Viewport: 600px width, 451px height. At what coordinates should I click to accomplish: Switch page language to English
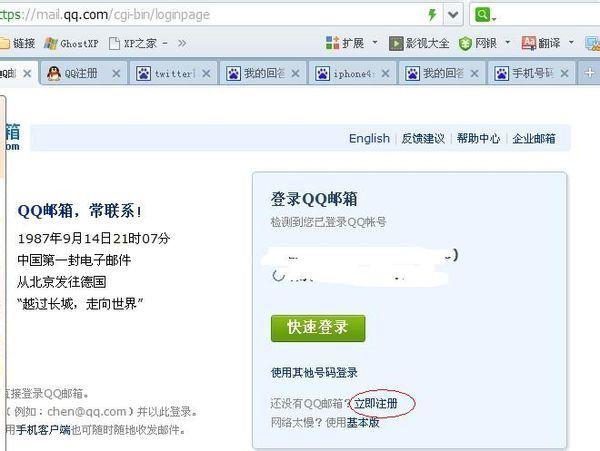[x=369, y=138]
